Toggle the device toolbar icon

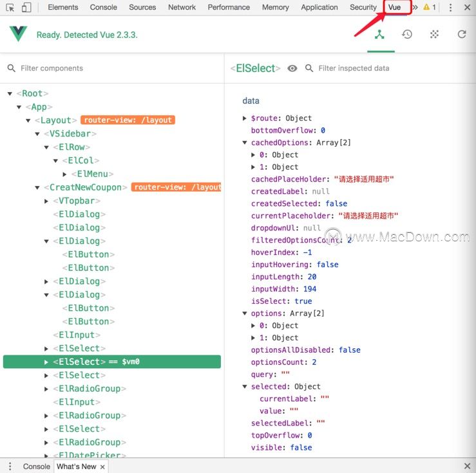pyautogui.click(x=26, y=7)
